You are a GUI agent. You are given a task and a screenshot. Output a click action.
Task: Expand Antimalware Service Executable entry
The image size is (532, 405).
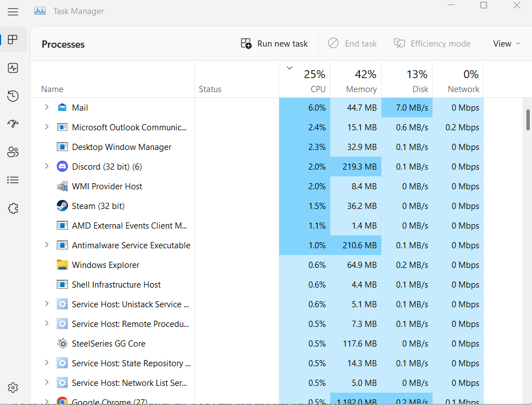pyautogui.click(x=47, y=245)
